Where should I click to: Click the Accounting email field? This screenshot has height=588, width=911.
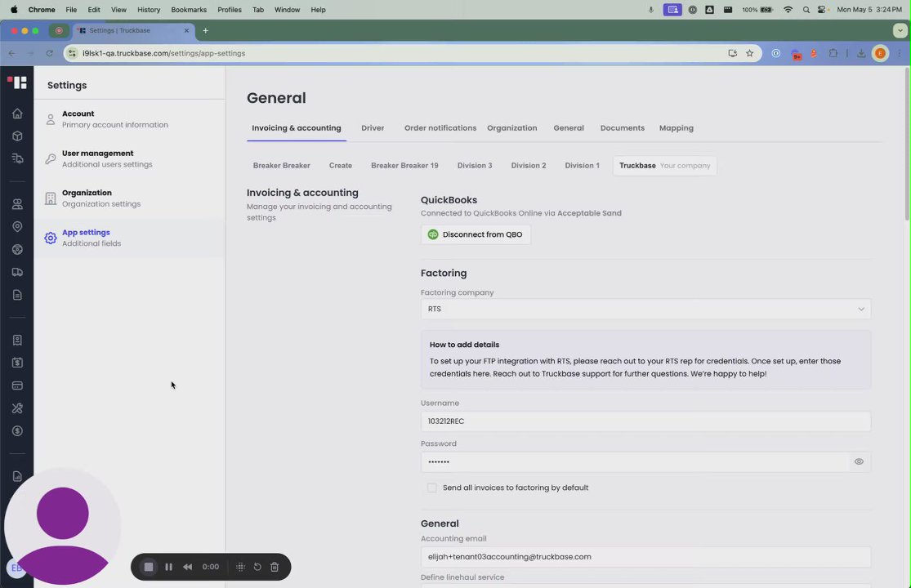(645, 557)
